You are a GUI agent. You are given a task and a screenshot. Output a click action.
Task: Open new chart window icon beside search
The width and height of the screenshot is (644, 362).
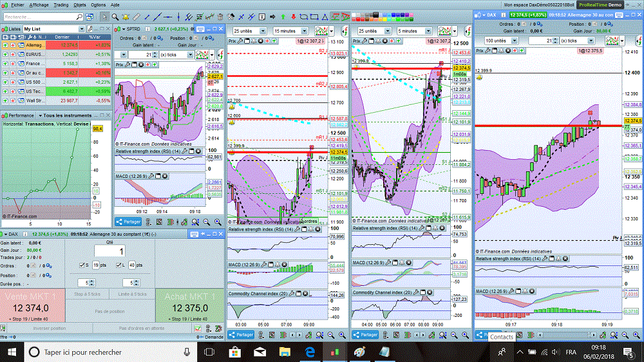coord(89,17)
